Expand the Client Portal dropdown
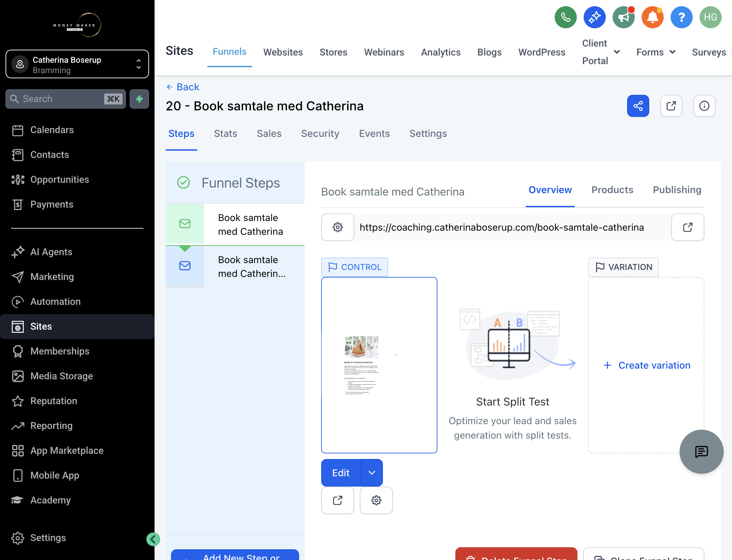This screenshot has height=560, width=732. 601,52
